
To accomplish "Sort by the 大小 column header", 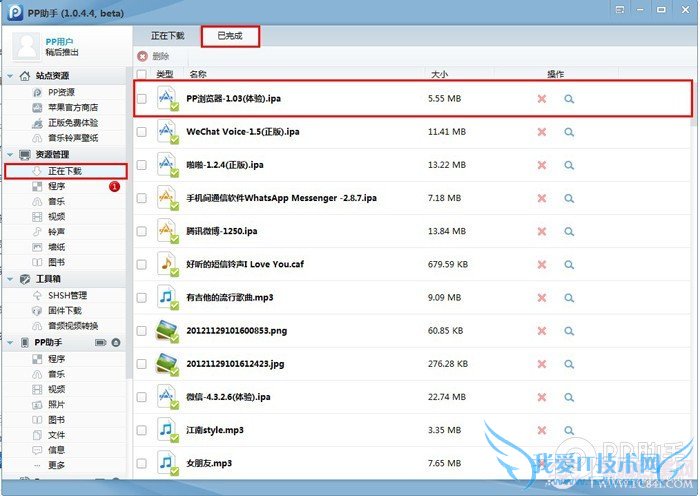I will click(440, 74).
